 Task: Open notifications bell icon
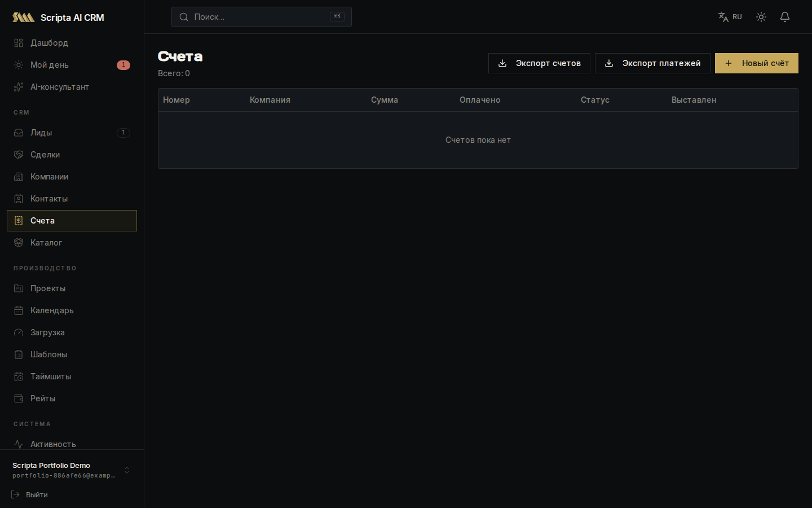click(785, 17)
